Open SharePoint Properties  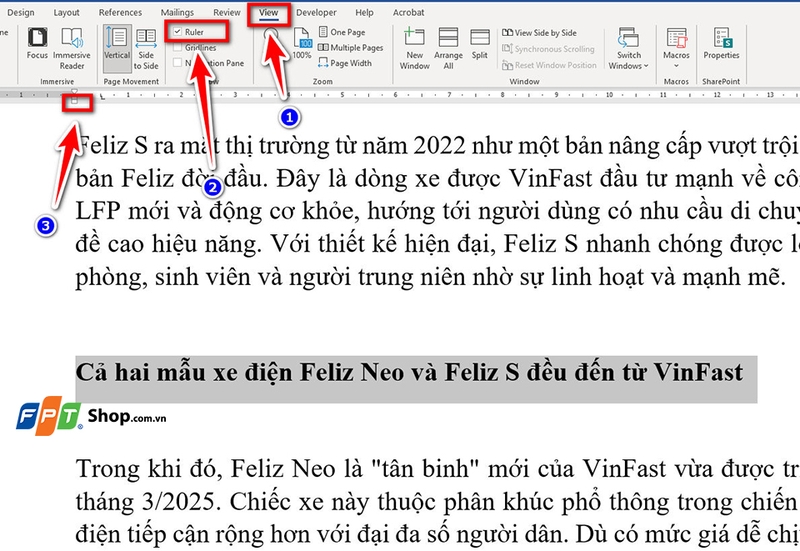(x=721, y=44)
